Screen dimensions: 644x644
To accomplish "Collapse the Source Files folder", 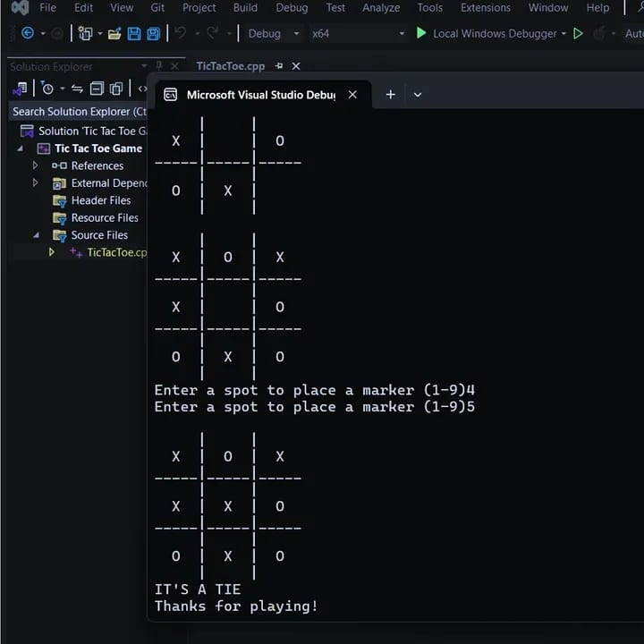I will (x=37, y=235).
